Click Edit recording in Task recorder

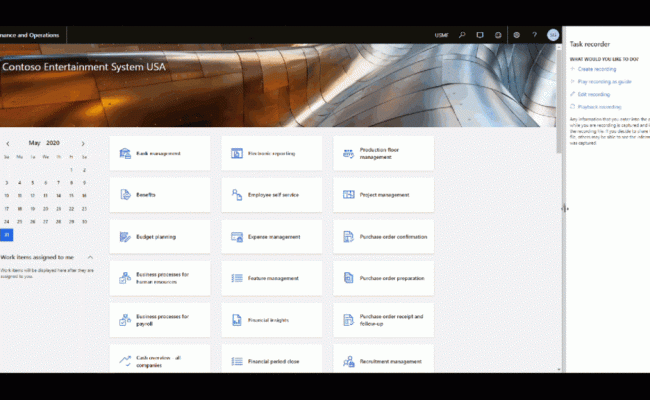tap(594, 95)
